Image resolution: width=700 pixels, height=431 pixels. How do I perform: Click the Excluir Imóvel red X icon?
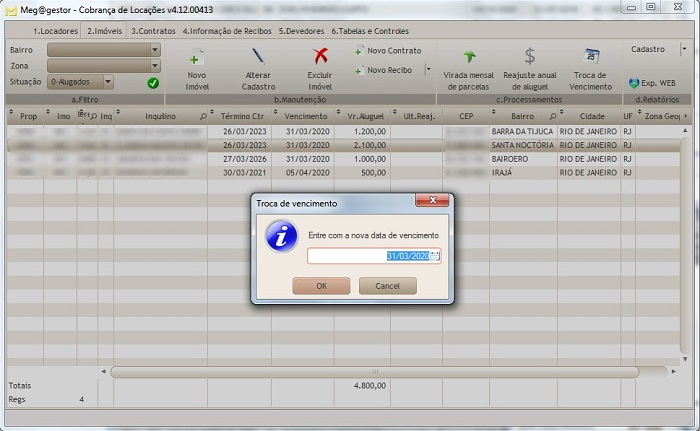(320, 56)
